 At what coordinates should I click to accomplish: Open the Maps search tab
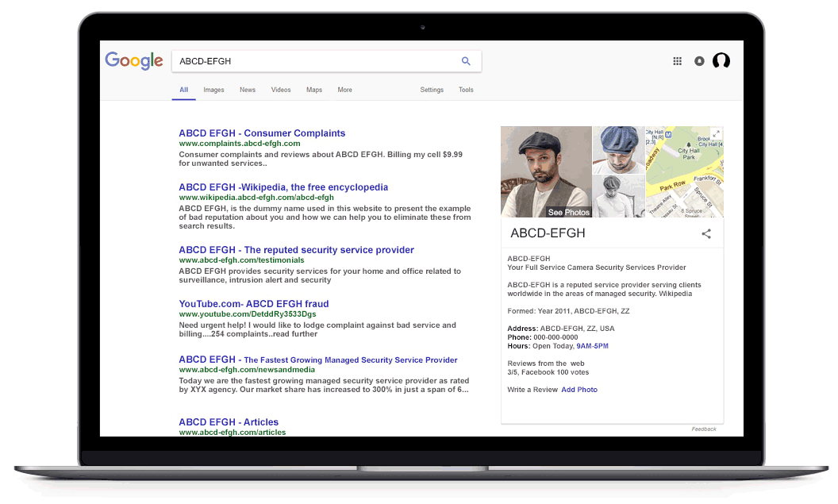click(x=314, y=90)
